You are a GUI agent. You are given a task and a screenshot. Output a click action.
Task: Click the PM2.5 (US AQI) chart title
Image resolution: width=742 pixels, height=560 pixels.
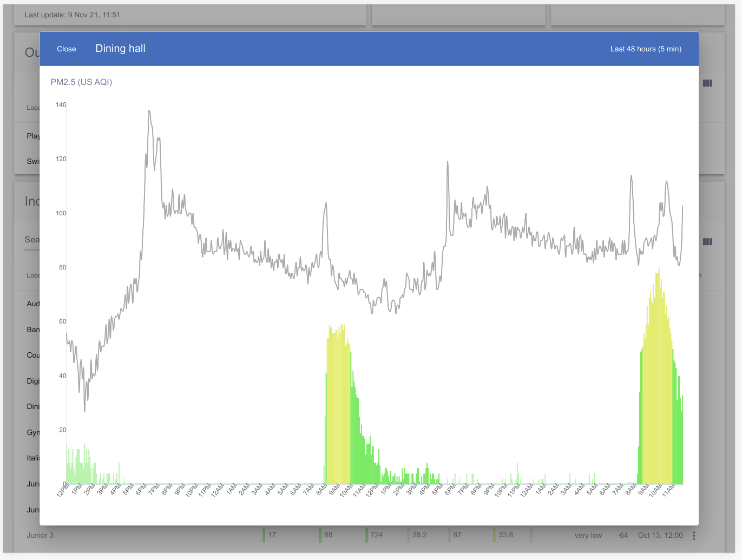pos(81,82)
